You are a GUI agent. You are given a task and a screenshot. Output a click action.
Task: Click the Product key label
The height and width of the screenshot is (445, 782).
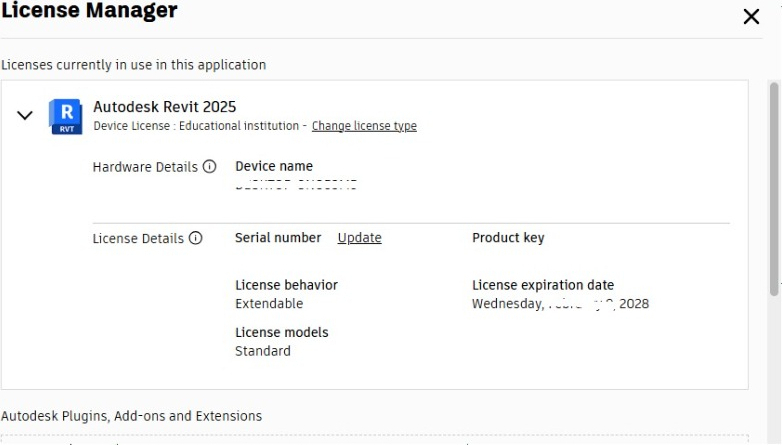(x=508, y=238)
